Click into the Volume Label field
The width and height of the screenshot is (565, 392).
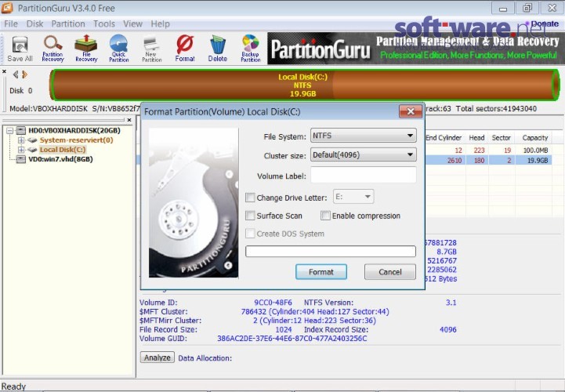(x=364, y=176)
